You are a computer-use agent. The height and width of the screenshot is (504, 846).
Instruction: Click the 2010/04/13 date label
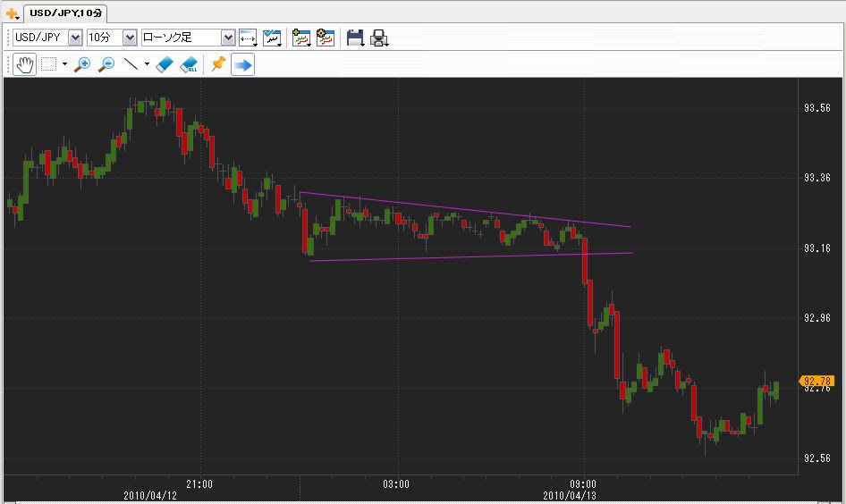point(569,495)
